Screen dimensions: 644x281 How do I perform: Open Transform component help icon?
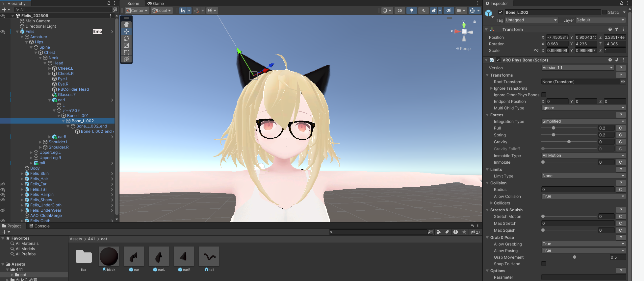point(610,30)
